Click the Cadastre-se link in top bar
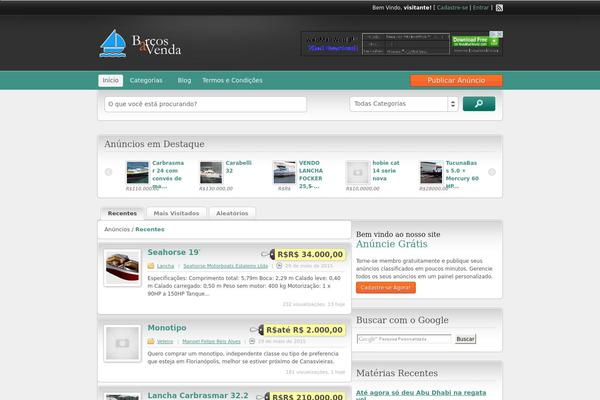The height and width of the screenshot is (400, 600). [x=452, y=8]
